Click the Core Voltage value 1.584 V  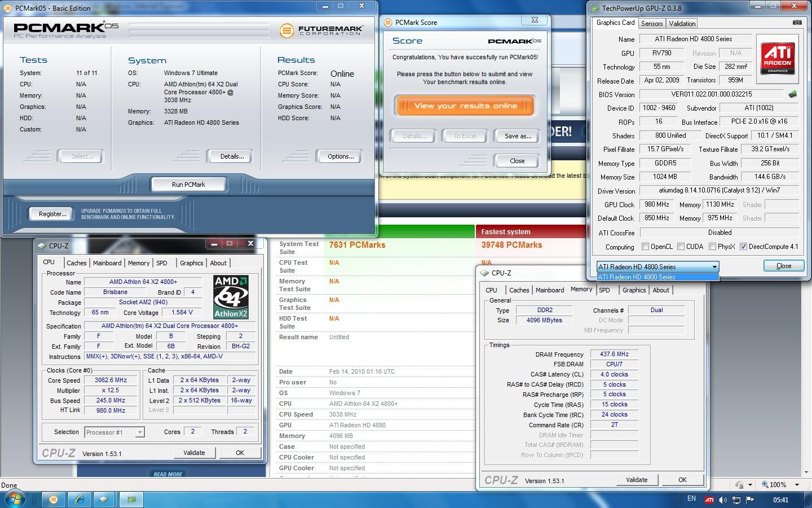(x=182, y=312)
